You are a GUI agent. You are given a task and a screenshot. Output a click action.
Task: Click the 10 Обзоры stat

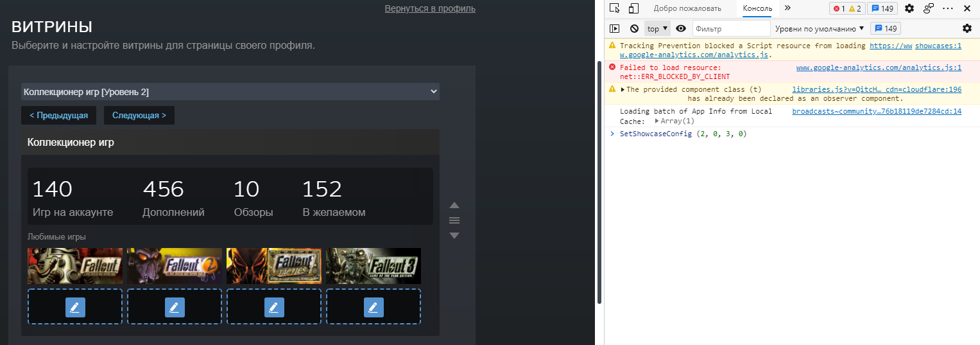(253, 199)
